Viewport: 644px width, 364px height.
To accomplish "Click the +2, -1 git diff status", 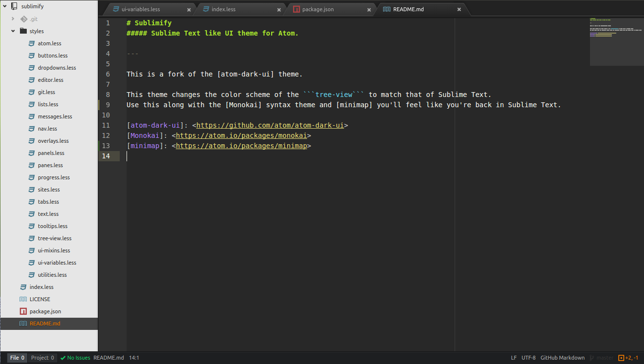I will (628, 358).
